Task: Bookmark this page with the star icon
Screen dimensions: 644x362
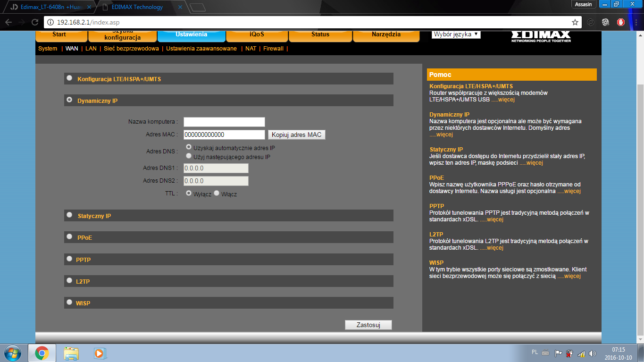Action: click(575, 22)
